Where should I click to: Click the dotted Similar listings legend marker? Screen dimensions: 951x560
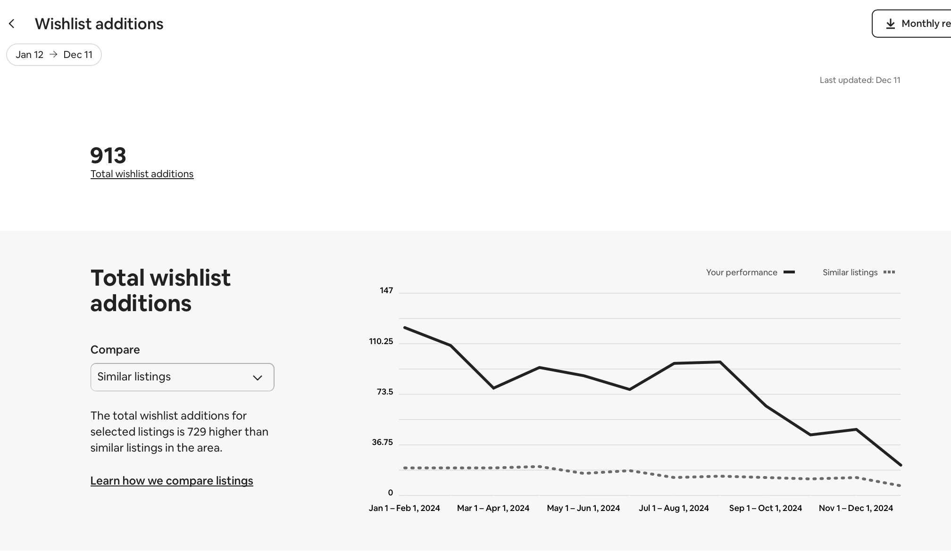coord(889,272)
